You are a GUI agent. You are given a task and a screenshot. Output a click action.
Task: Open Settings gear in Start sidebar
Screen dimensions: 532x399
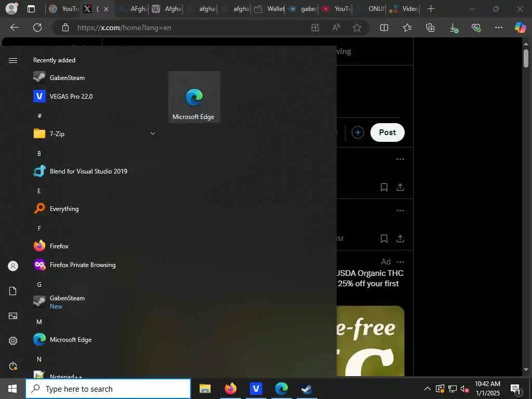coord(13,341)
